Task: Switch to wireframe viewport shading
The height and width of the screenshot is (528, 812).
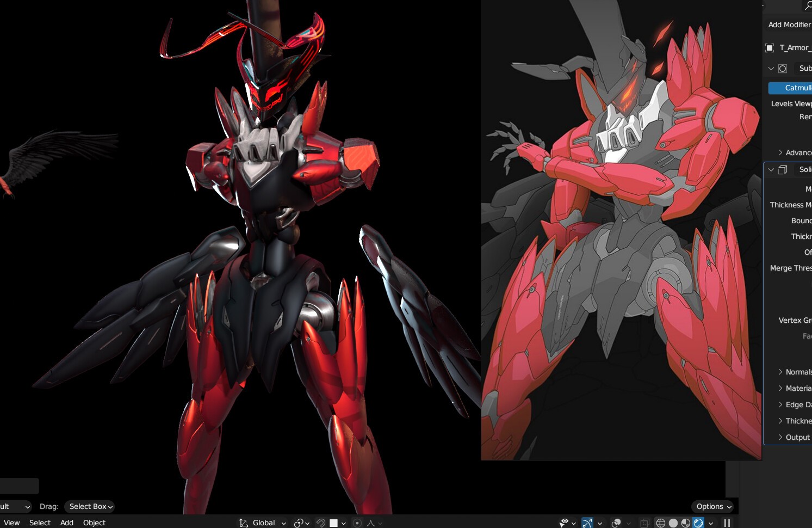Action: 661,523
